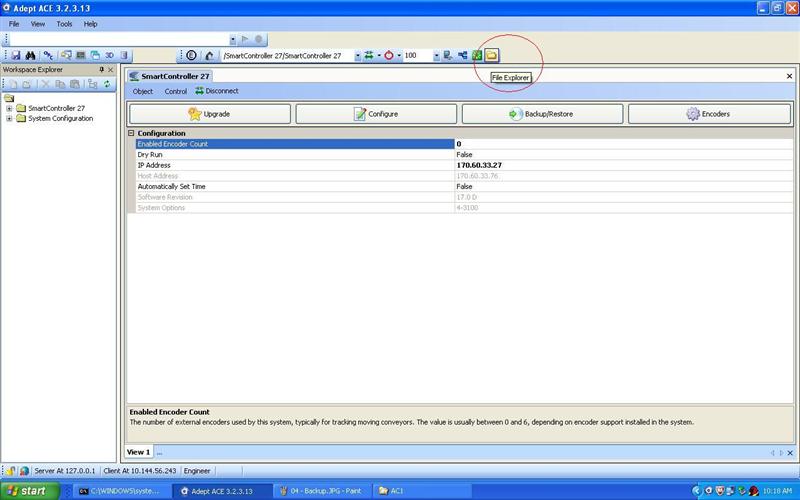Click the green icon left of File Explorer
The height and width of the screenshot is (500, 800).
[x=477, y=56]
